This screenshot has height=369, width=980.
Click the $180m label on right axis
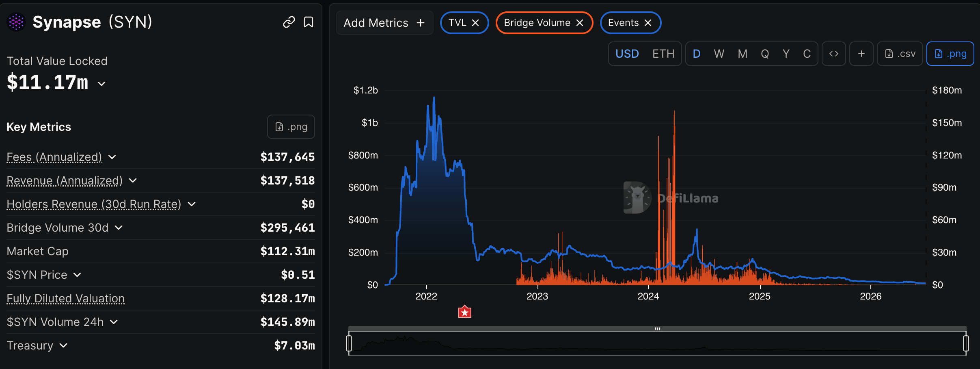947,90
